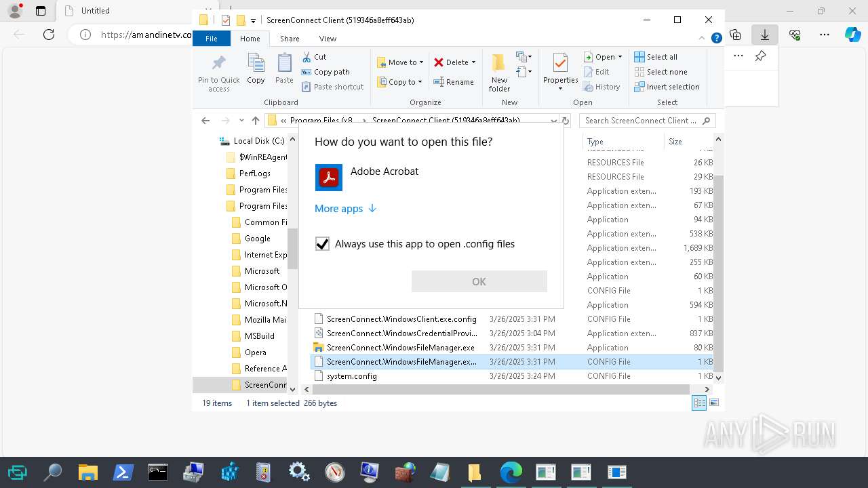The image size is (868, 488).
Task: Click the navigation pane scrollbar down arrow
Action: tap(293, 389)
